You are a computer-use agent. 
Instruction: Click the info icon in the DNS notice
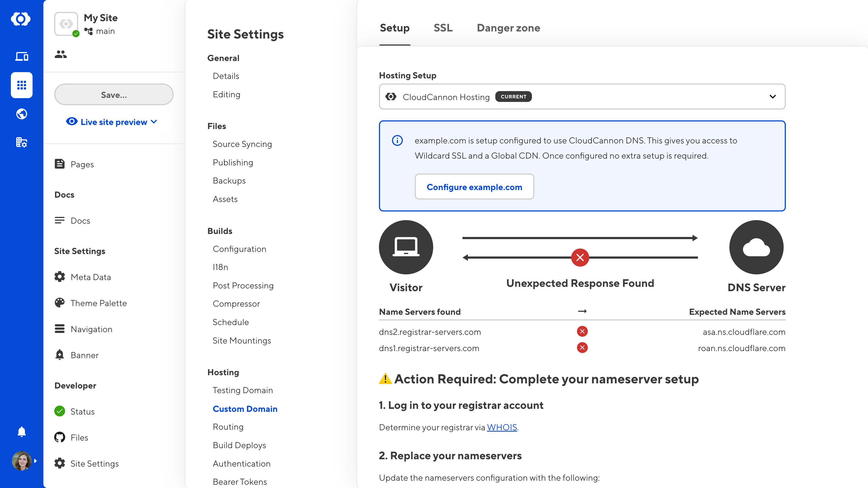click(397, 140)
